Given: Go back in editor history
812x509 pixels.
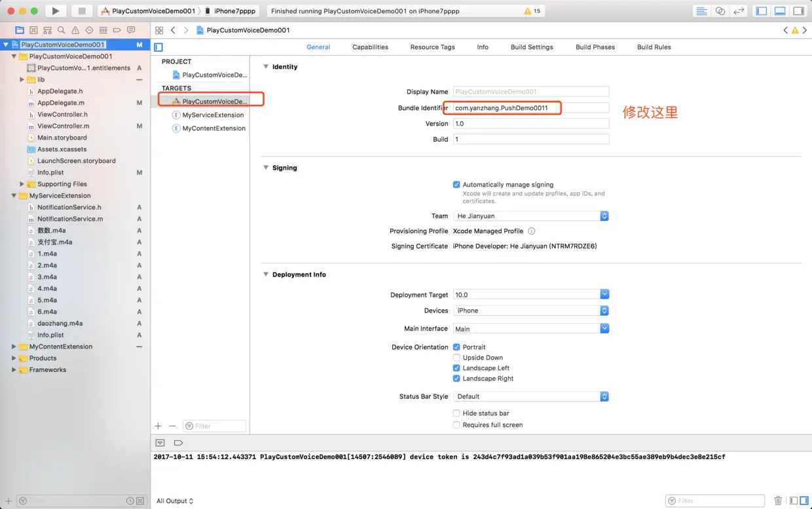Looking at the screenshot, I should [x=173, y=30].
